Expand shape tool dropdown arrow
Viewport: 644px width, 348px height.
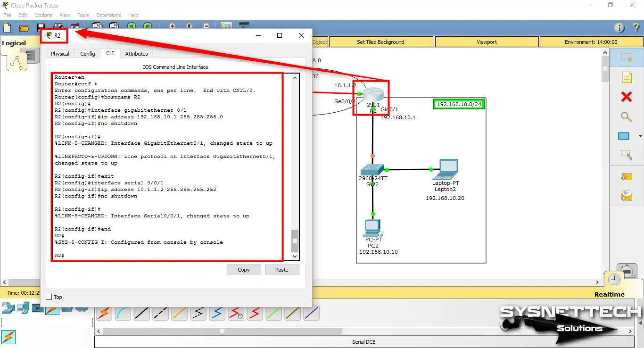639,136
